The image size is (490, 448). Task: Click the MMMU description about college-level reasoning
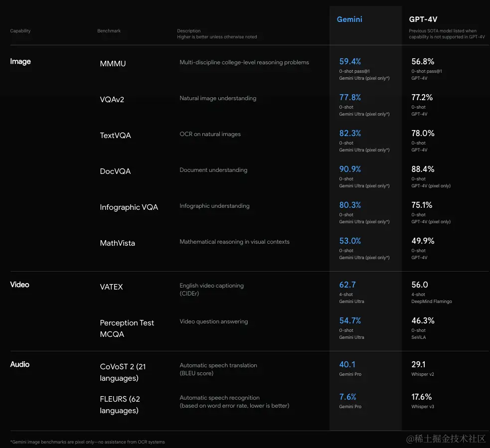(244, 62)
